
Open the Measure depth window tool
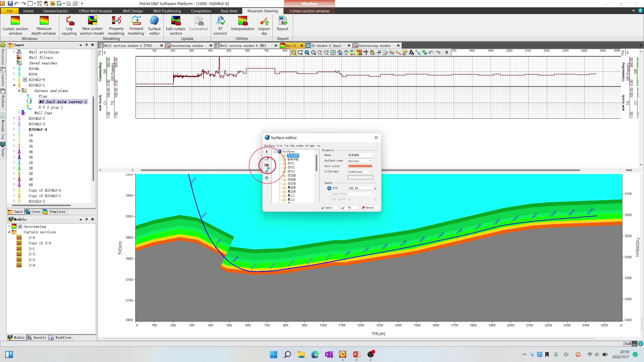pos(44,25)
